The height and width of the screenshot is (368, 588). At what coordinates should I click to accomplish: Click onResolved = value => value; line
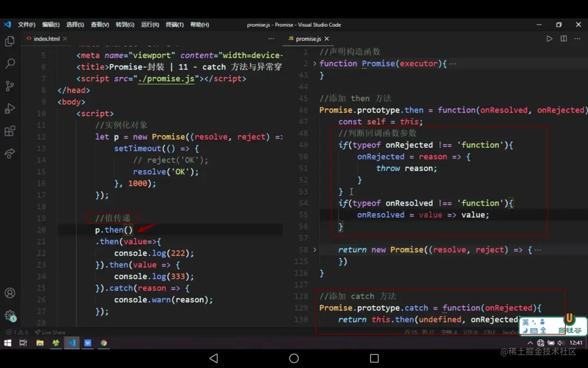(423, 215)
